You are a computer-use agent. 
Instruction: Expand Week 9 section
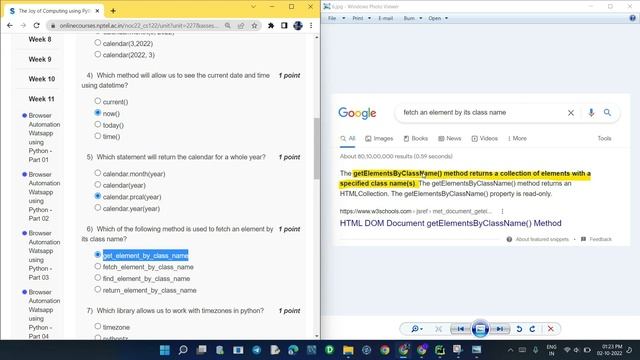pos(40,60)
